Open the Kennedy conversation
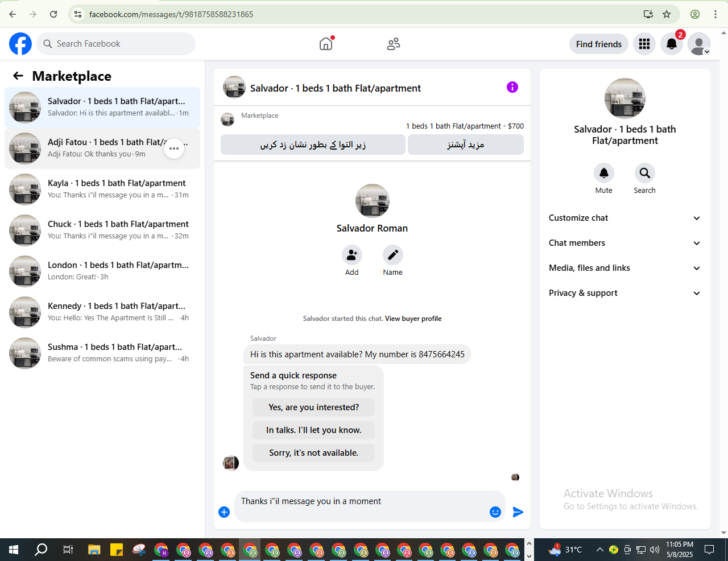728x561 pixels. [x=102, y=312]
